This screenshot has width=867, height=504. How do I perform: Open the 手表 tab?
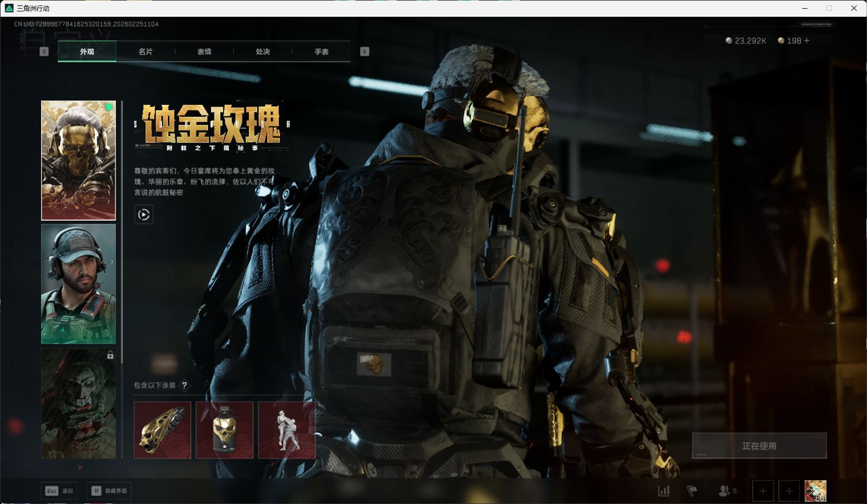321,51
